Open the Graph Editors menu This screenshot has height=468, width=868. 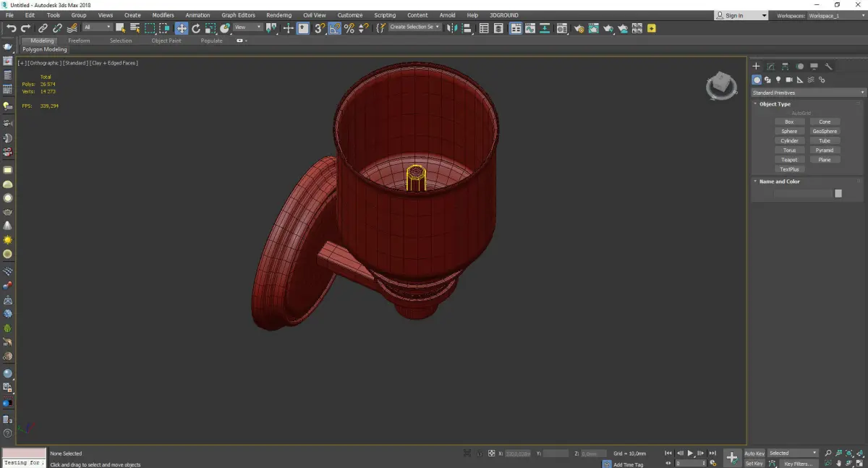point(239,15)
